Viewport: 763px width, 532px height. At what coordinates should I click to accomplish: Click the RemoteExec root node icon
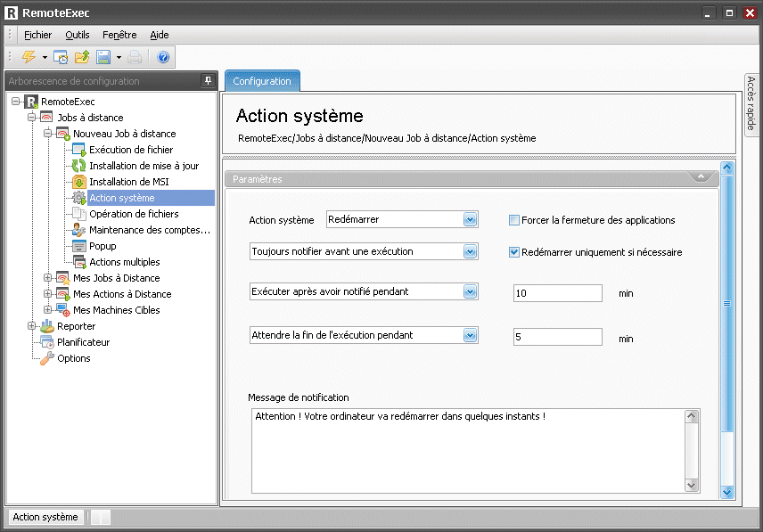tap(31, 102)
